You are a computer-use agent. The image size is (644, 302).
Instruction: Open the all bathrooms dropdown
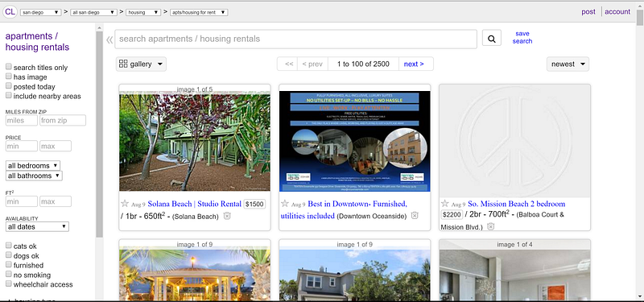pyautogui.click(x=34, y=176)
